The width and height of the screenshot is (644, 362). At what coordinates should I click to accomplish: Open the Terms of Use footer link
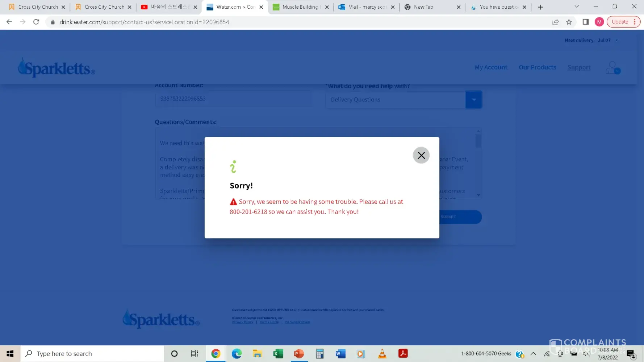[269, 322]
